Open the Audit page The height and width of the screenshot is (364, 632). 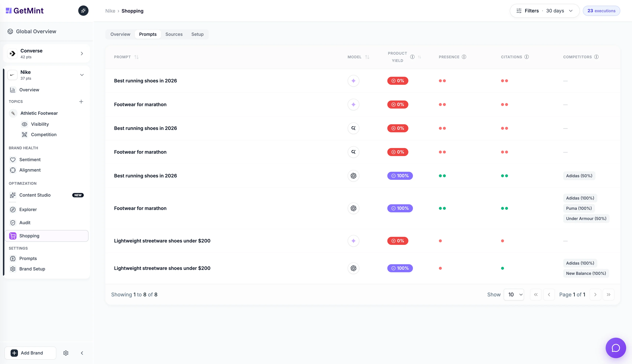[25, 223]
